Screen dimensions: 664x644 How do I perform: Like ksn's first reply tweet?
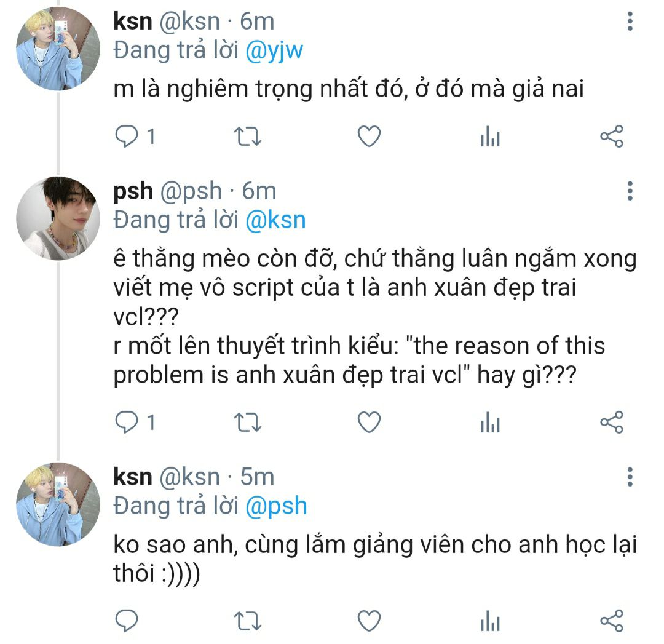tap(369, 137)
